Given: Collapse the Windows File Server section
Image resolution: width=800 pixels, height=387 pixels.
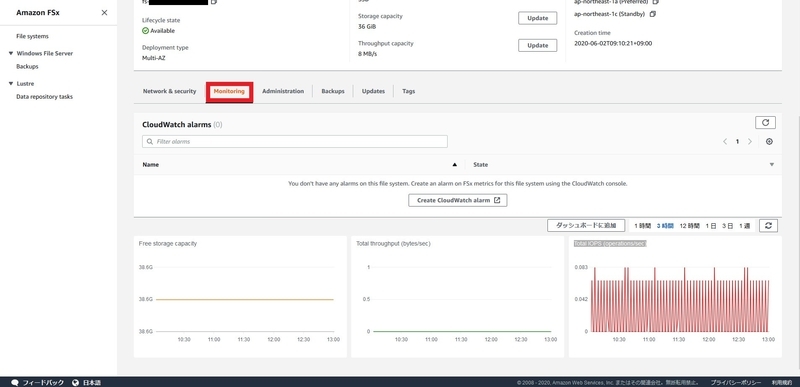Looking at the screenshot, I should point(11,53).
